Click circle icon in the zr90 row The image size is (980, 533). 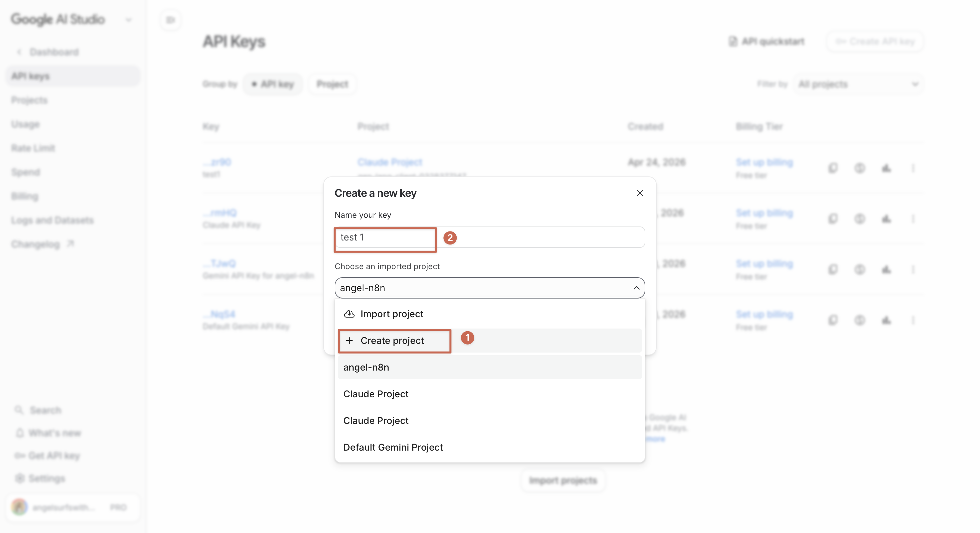(x=859, y=168)
